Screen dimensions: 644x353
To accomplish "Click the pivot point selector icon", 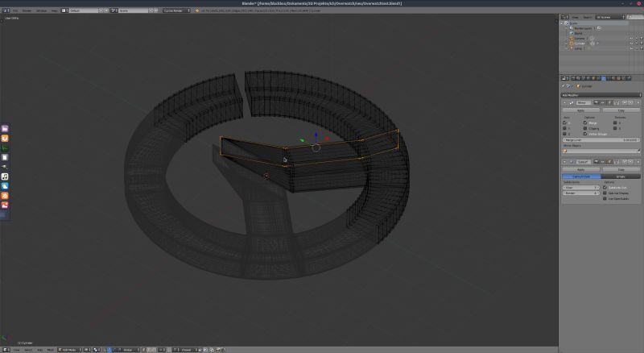I will [97, 350].
